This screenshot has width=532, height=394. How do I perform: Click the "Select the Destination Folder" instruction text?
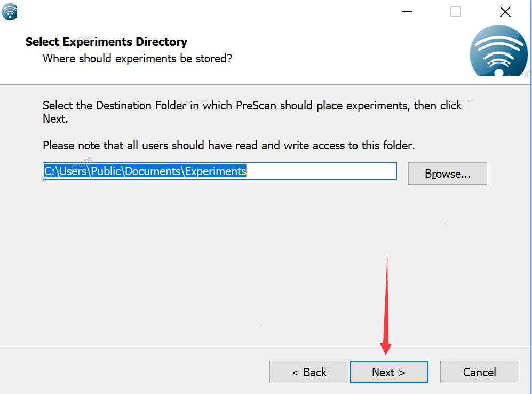(252, 106)
